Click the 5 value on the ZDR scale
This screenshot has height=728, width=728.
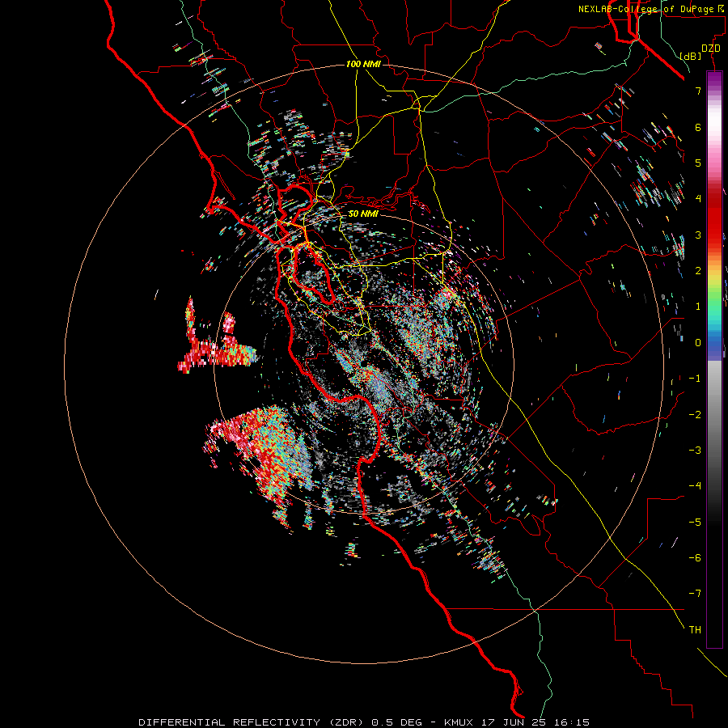click(x=698, y=163)
